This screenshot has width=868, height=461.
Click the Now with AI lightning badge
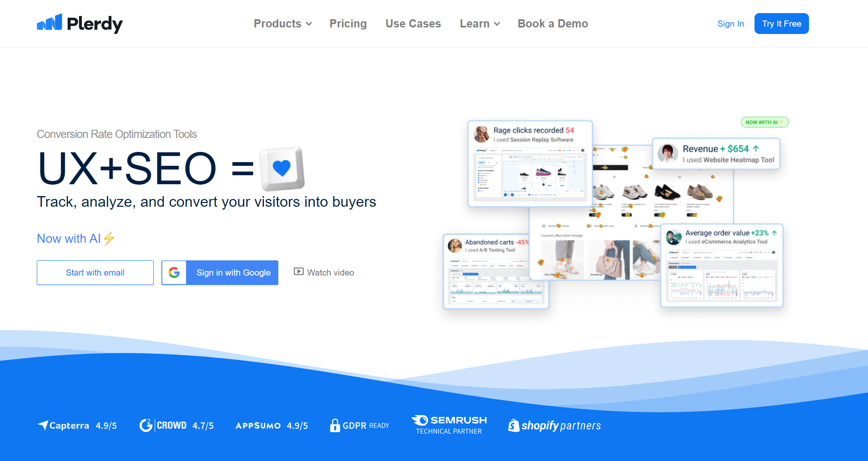click(765, 121)
